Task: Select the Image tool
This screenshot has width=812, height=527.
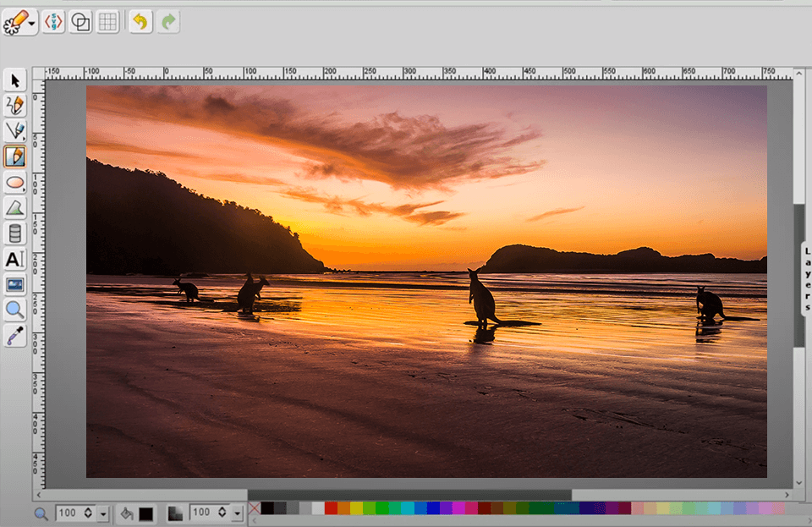Action: click(15, 284)
